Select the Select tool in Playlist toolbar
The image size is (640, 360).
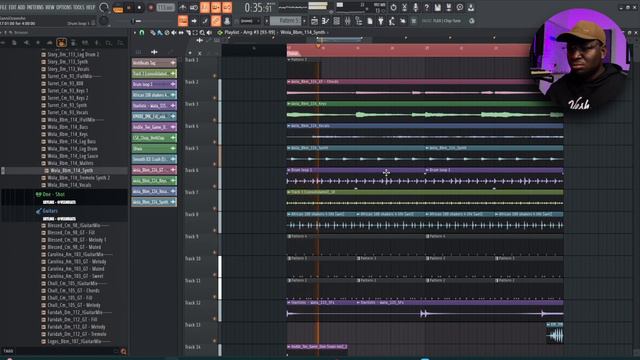tap(195, 33)
